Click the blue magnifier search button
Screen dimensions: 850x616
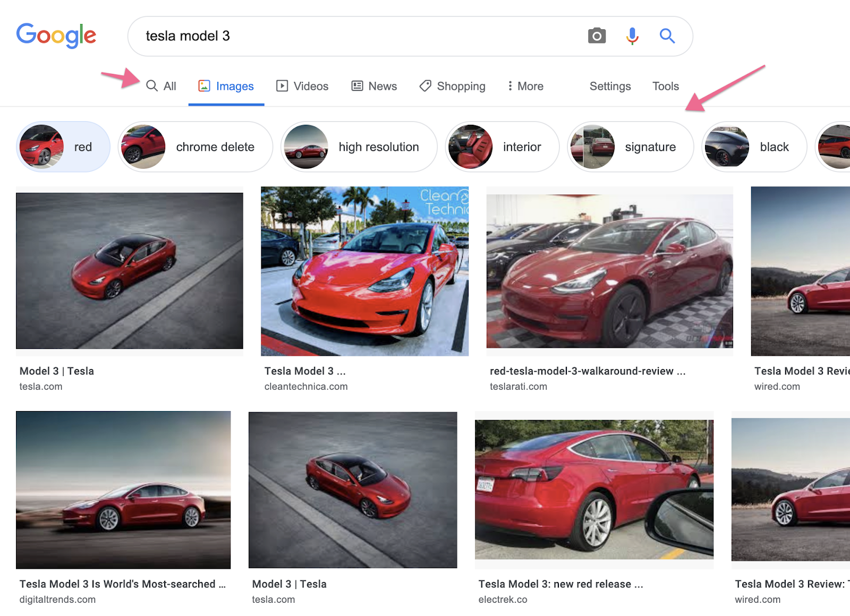(x=667, y=36)
